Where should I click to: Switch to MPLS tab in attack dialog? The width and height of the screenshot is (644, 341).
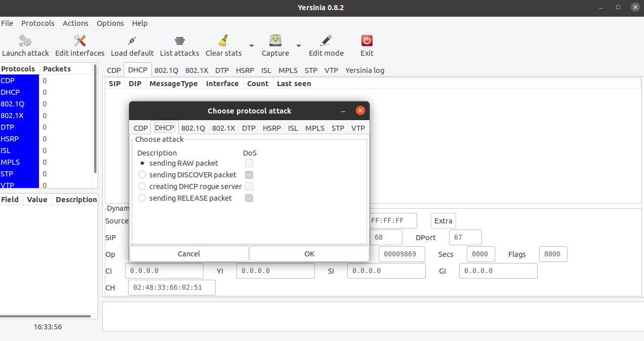315,128
